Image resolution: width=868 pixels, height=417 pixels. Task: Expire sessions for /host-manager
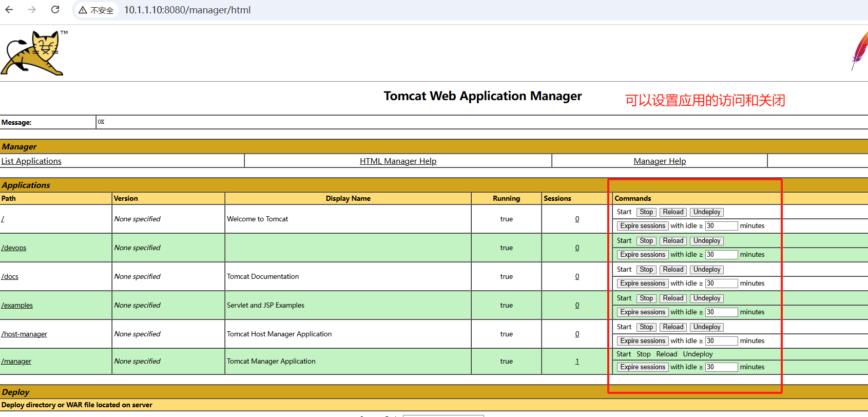(x=643, y=341)
